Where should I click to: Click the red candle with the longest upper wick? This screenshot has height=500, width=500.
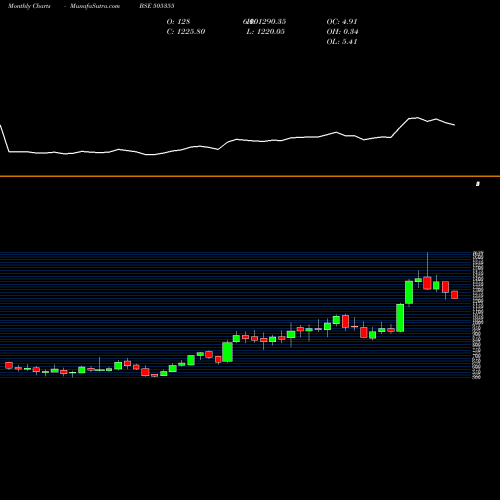tap(427, 283)
